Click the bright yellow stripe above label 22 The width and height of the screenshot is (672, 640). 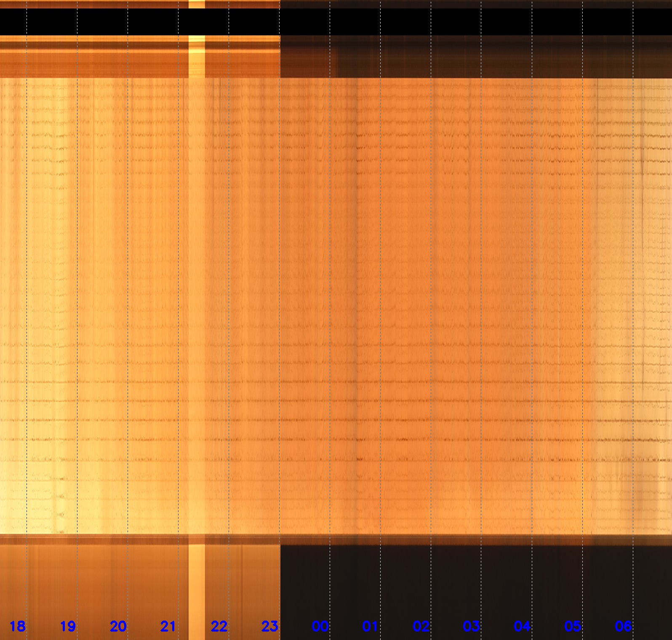point(197,581)
